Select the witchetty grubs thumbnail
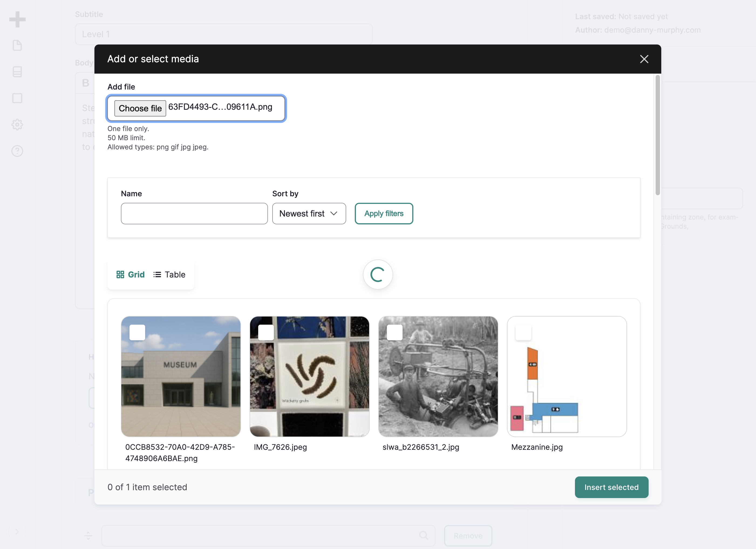 pyautogui.click(x=309, y=376)
